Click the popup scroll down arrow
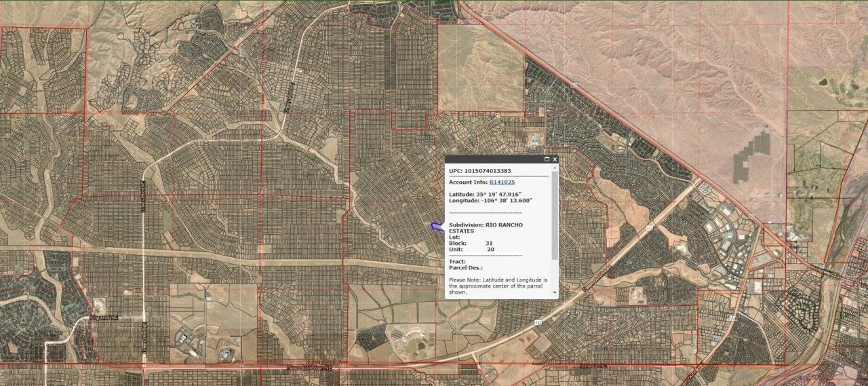Viewport: 868px width, 386px height. 555,293
